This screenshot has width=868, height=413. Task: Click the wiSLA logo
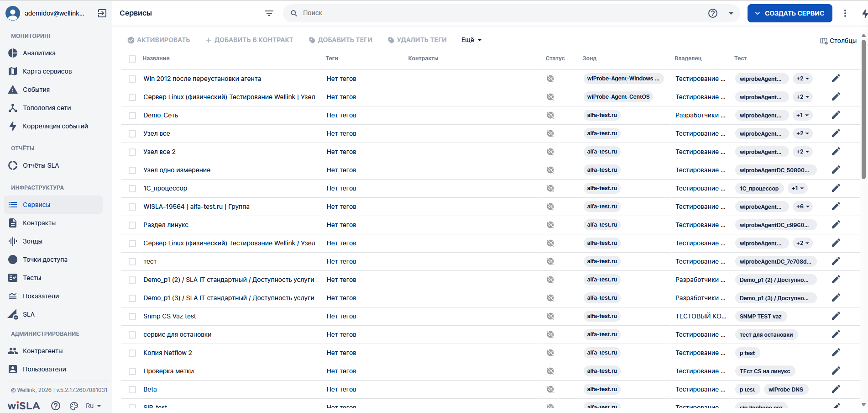24,406
